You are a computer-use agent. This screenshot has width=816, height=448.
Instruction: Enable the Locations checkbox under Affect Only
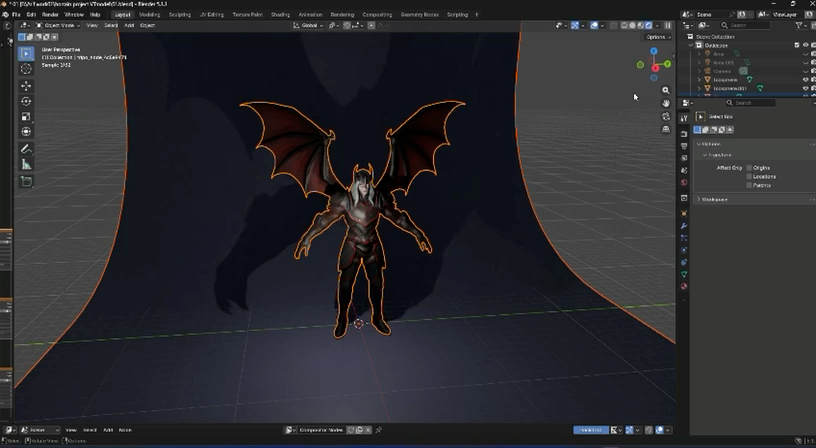749,176
